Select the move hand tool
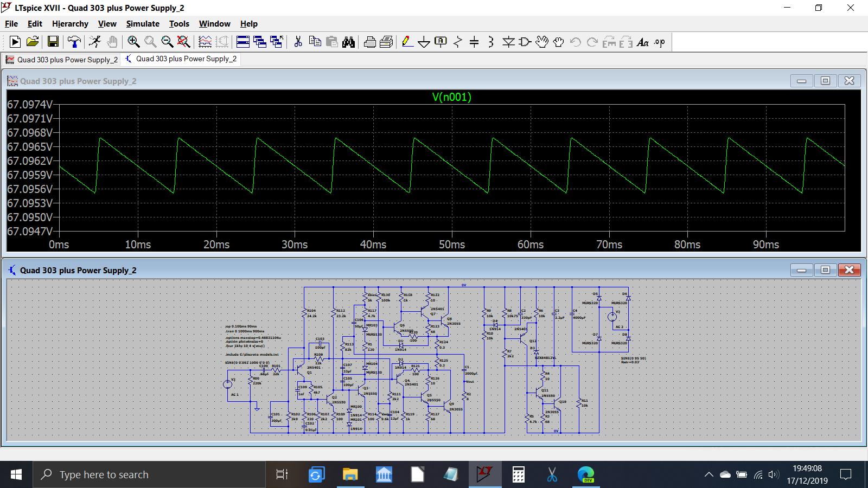The width and height of the screenshot is (868, 488). pos(541,42)
